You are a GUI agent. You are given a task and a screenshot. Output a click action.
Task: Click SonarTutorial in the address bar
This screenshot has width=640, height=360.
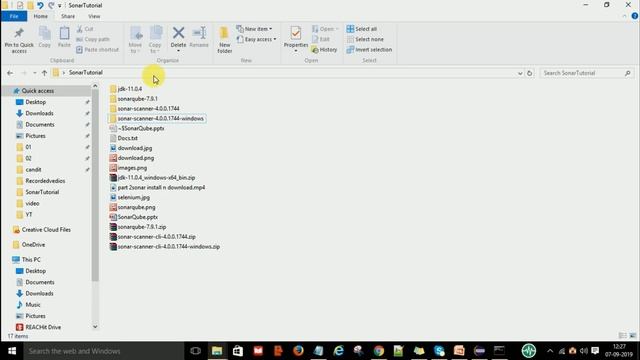[x=86, y=73]
